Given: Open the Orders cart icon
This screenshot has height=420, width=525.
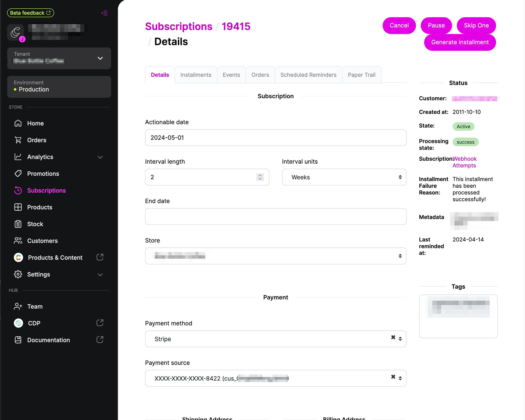Looking at the screenshot, I should (x=18, y=140).
